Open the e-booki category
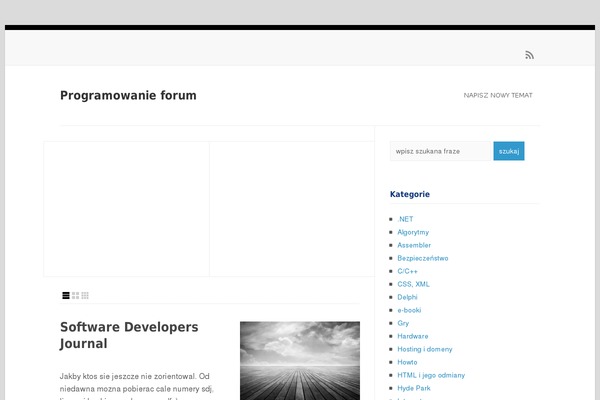This screenshot has height=400, width=600. pos(409,310)
